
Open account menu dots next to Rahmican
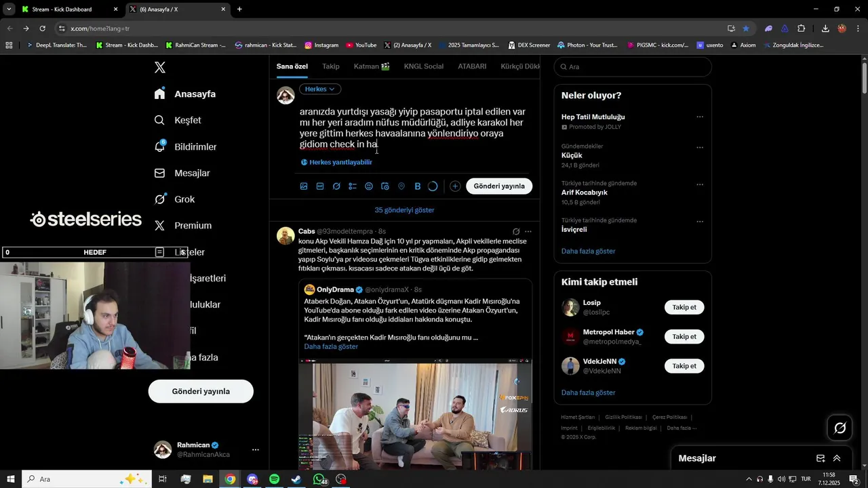pos(256,449)
